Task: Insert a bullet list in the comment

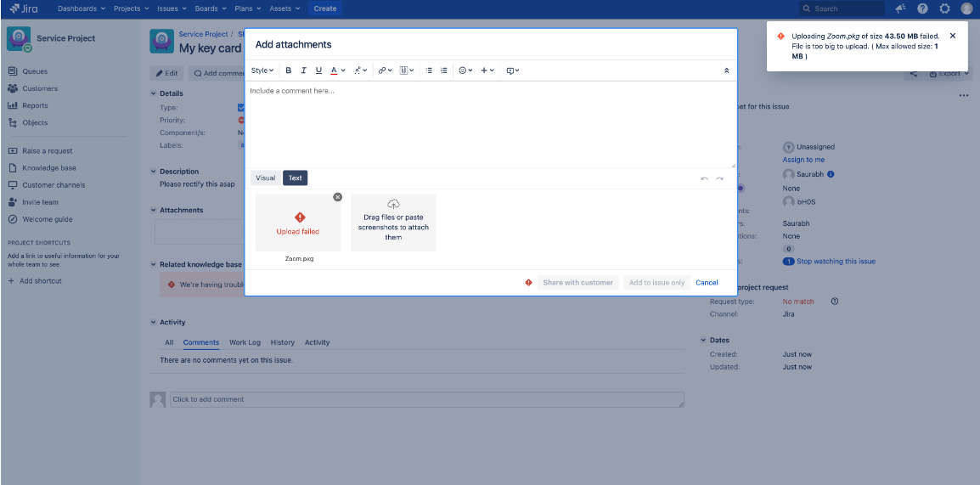Action: tap(429, 70)
